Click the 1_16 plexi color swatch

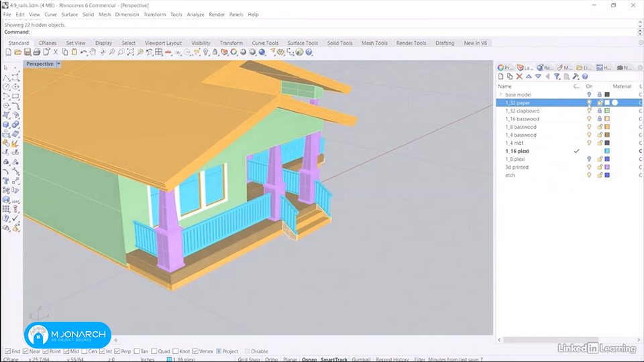pyautogui.click(x=607, y=151)
